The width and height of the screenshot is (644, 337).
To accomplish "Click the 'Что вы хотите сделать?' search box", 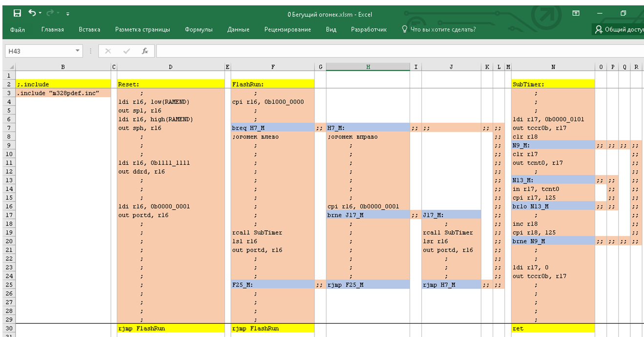I will (438, 30).
